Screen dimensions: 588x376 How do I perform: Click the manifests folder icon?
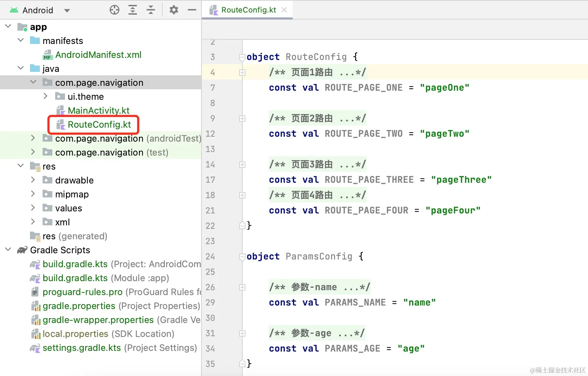pyautogui.click(x=35, y=40)
